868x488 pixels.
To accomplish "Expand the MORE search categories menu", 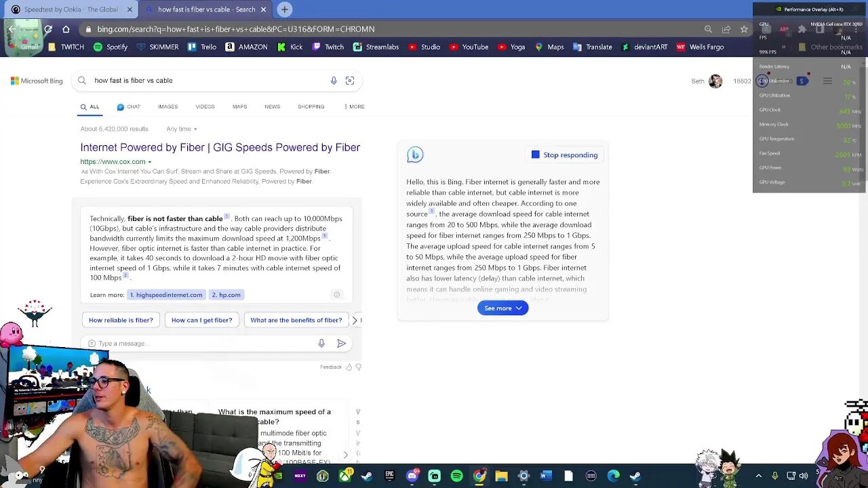I will pyautogui.click(x=354, y=106).
